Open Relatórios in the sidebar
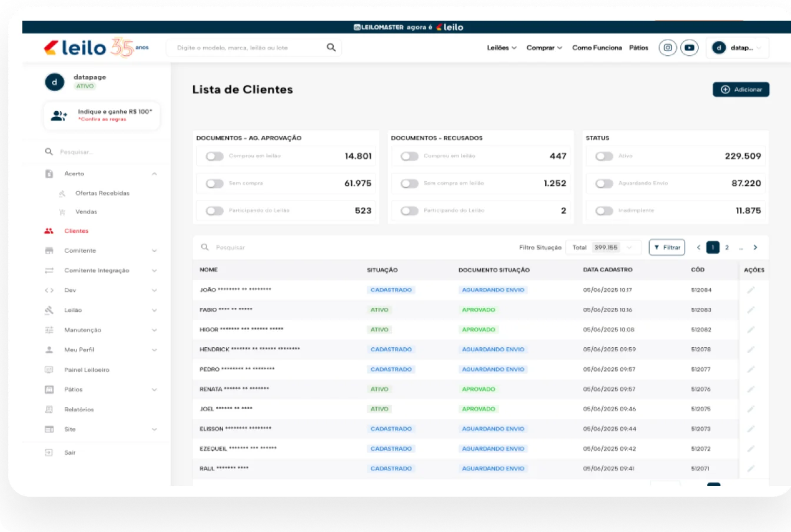Viewport: 791px width, 532px height. tap(79, 410)
